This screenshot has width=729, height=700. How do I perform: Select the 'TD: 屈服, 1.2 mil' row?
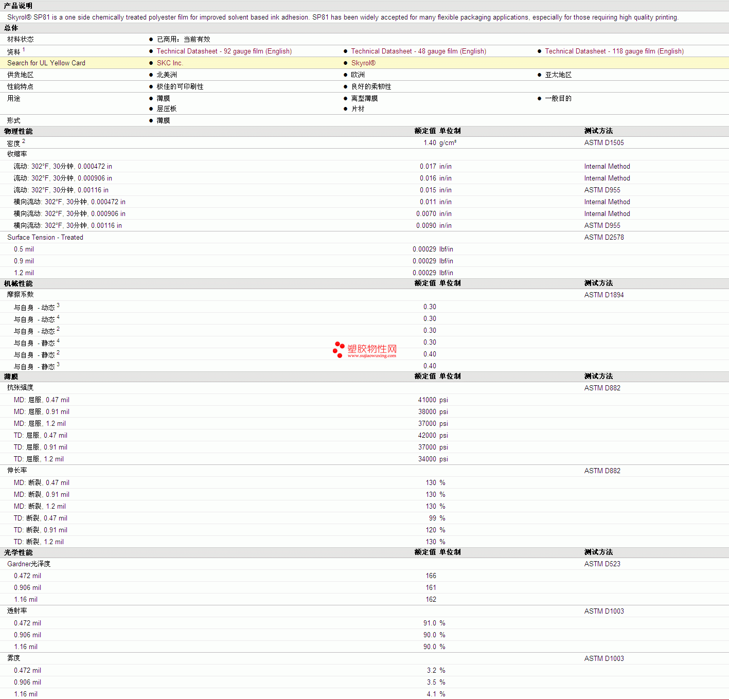(x=364, y=459)
